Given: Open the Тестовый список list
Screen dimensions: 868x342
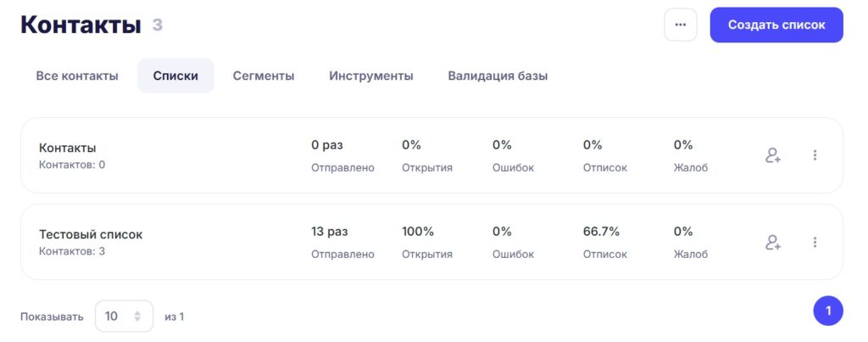Looking at the screenshot, I should pyautogui.click(x=91, y=234).
